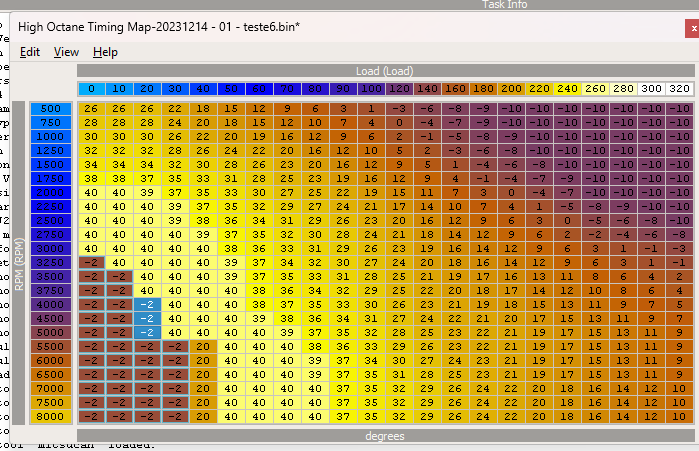Click the cell at 500 RPM, 320 load

(x=679, y=108)
